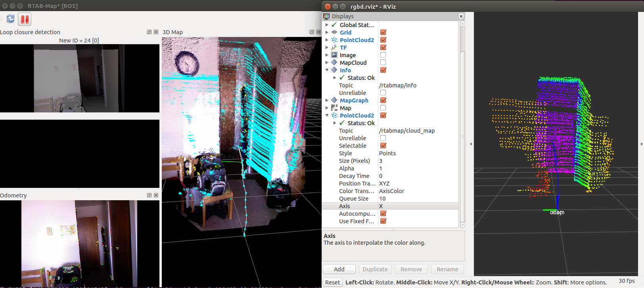Uncheck the Selectable option

pyautogui.click(x=383, y=146)
